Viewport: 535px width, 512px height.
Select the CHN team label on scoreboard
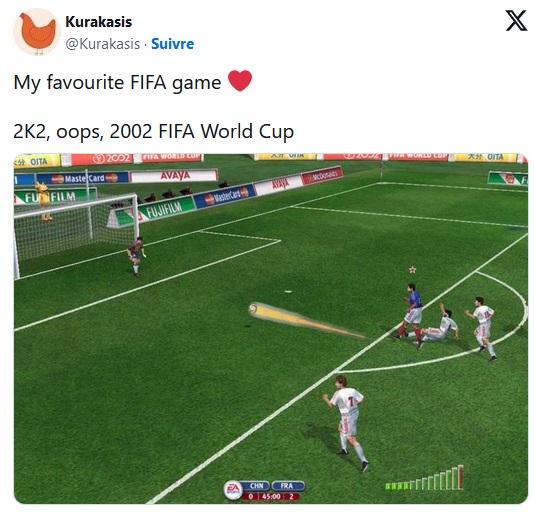pos(256,486)
